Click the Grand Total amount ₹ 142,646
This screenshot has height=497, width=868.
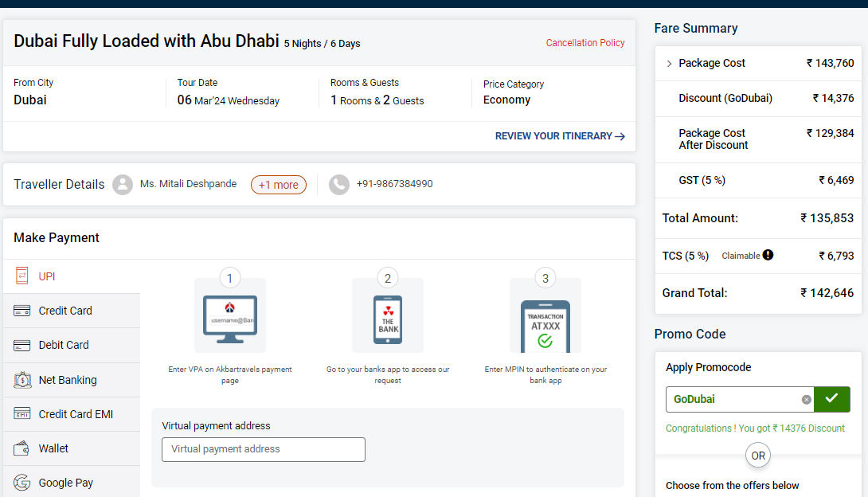[827, 293]
